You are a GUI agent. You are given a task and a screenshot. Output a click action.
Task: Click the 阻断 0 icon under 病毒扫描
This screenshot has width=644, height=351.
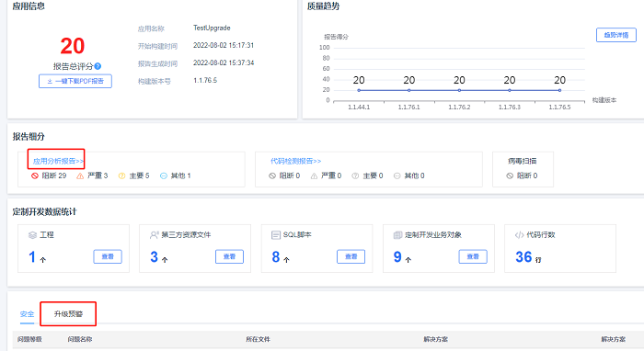coord(510,175)
